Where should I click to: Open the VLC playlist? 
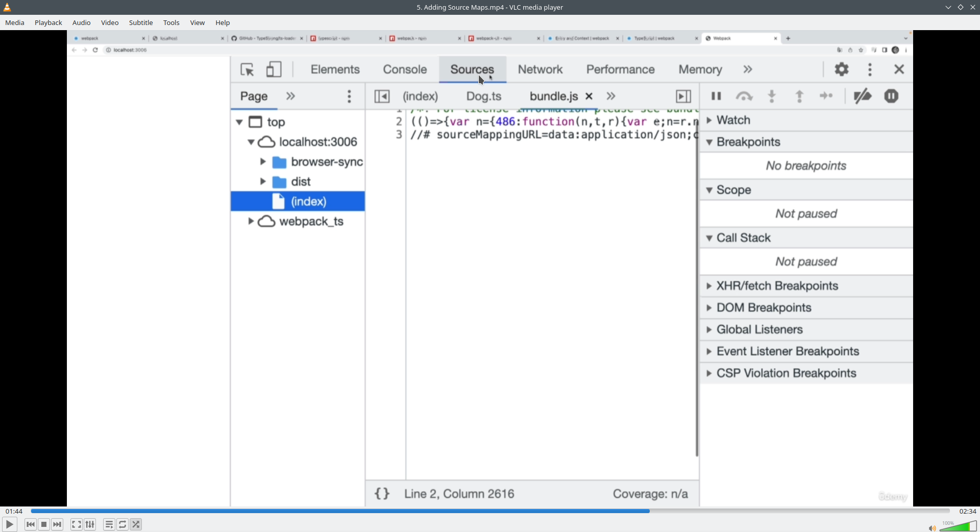(109, 524)
